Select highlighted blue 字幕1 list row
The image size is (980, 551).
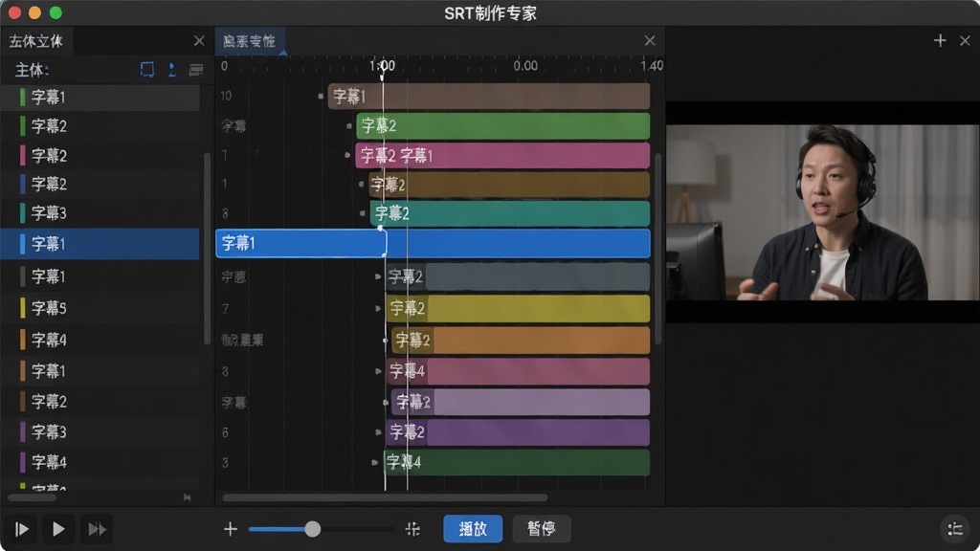[100, 244]
